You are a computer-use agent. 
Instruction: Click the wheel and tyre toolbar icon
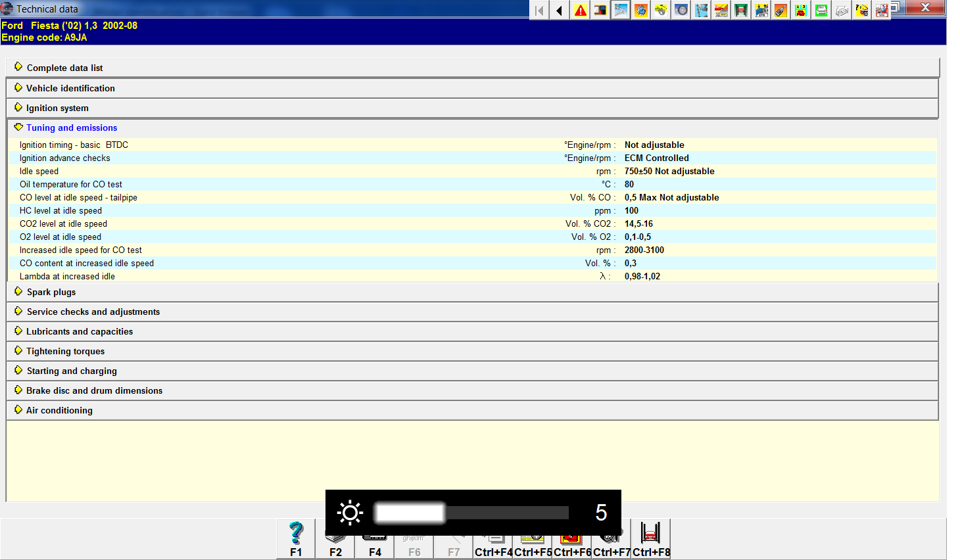pyautogui.click(x=681, y=10)
